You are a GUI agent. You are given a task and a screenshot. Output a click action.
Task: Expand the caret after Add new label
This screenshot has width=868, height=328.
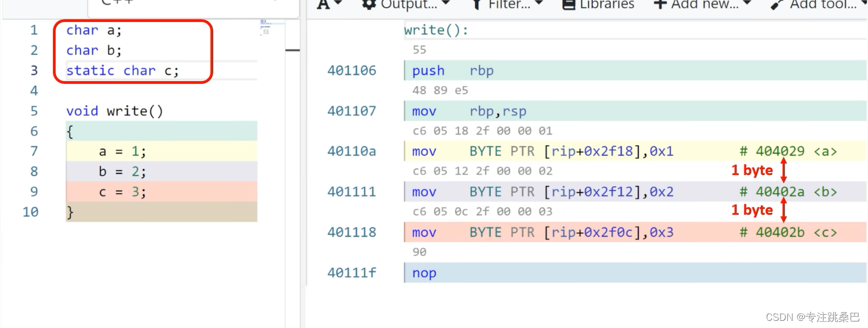(747, 4)
